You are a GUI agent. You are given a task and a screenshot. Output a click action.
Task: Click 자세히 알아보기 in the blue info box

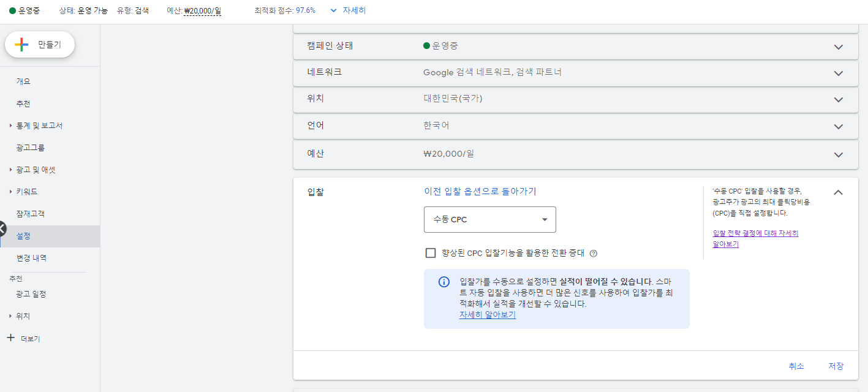click(x=487, y=314)
